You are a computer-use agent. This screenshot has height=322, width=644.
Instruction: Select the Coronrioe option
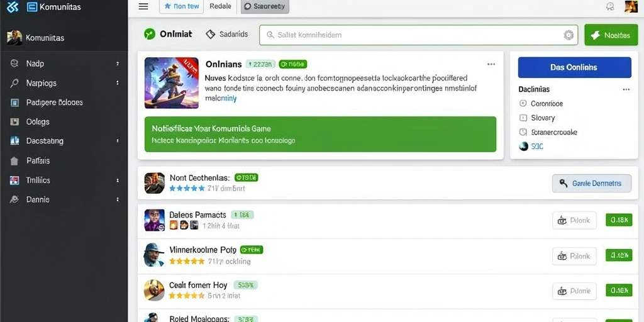point(541,104)
